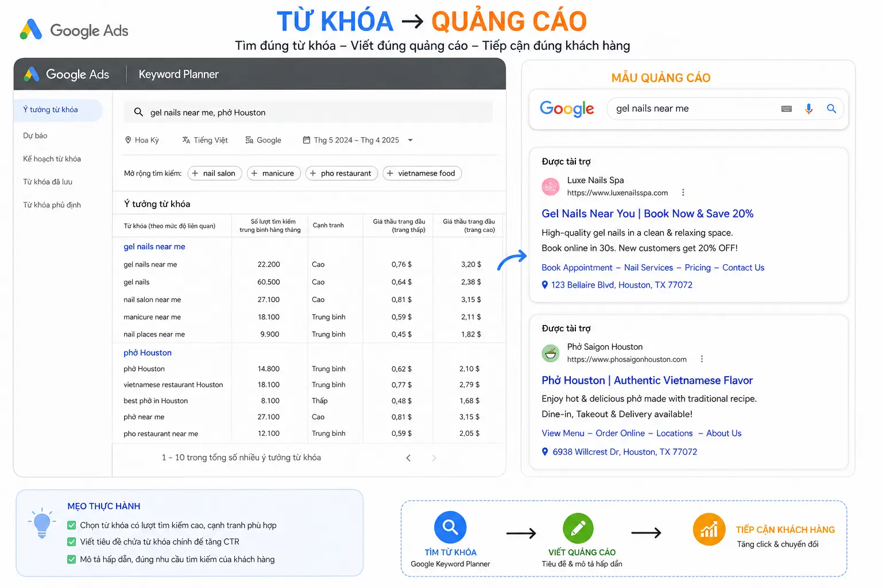Open Phở Houston Authentic Vietnamese Flavor headline
Screen dimensions: 882x588
pos(647,380)
